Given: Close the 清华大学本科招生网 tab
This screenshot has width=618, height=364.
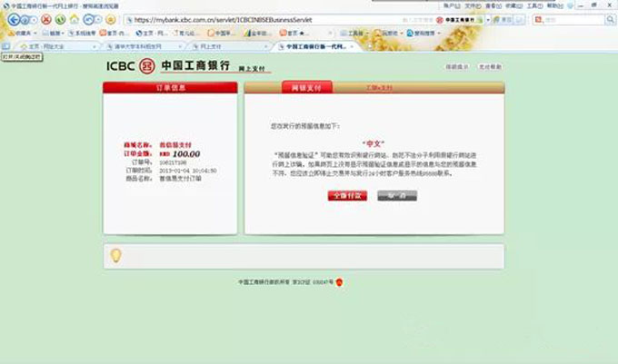Looking at the screenshot, I should click(x=180, y=46).
